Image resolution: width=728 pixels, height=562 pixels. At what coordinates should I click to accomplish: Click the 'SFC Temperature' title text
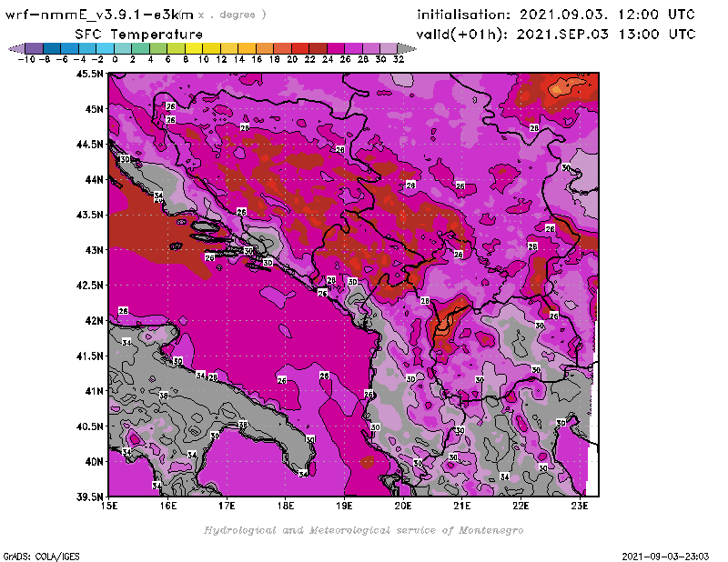pyautogui.click(x=139, y=35)
